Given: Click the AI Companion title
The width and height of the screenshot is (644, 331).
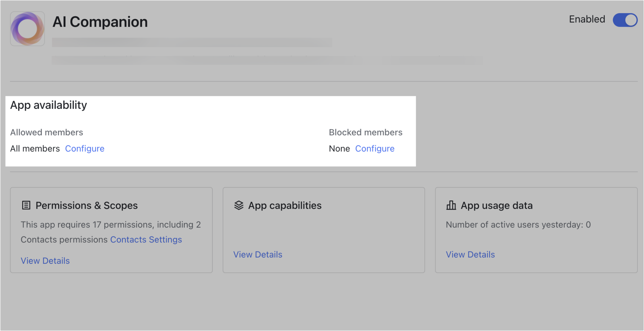Looking at the screenshot, I should pos(100,22).
